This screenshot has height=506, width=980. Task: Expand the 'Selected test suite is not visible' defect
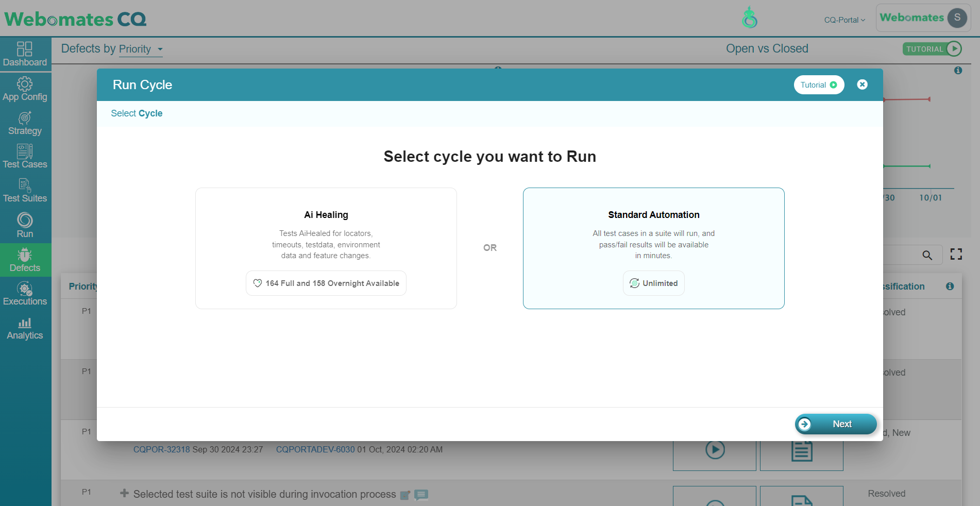click(x=124, y=493)
